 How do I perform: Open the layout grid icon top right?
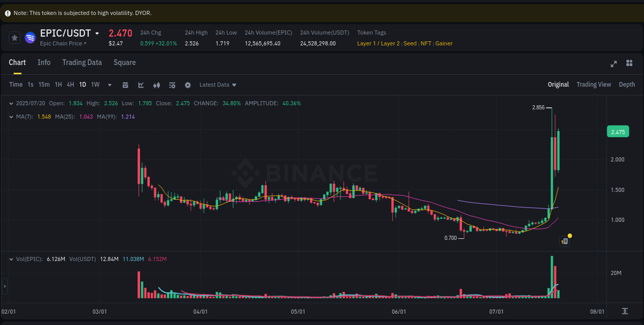[629, 63]
